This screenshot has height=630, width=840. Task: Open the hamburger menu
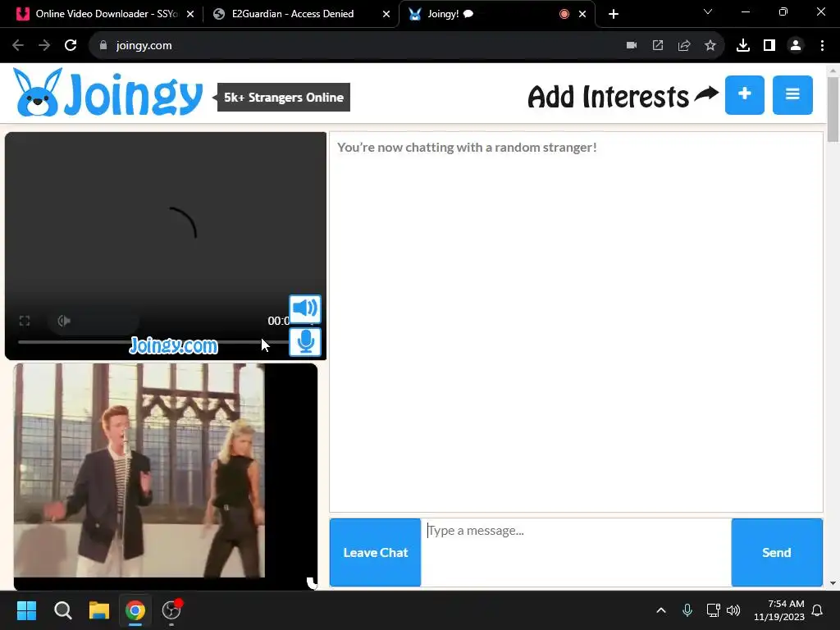[x=792, y=95]
